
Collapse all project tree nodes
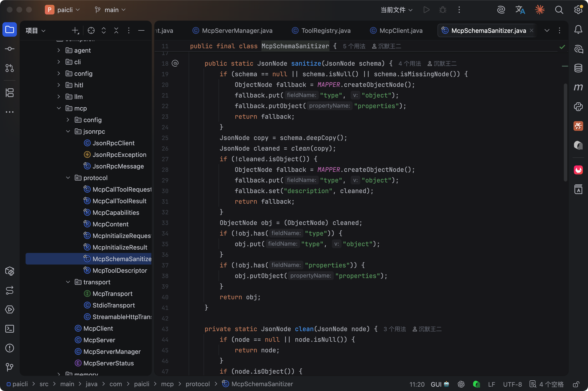[116, 30]
